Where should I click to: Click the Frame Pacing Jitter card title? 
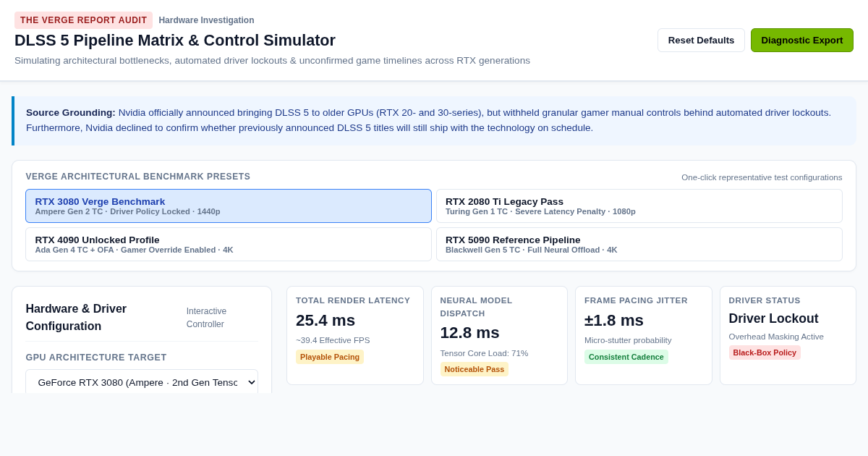click(x=636, y=300)
